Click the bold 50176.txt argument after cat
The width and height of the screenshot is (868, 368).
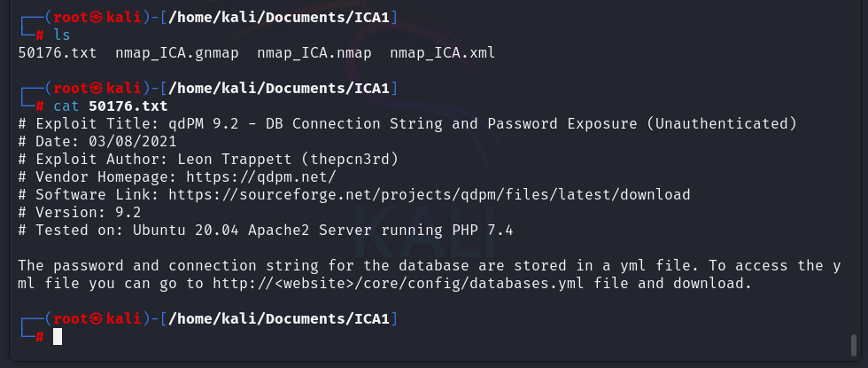(128, 106)
